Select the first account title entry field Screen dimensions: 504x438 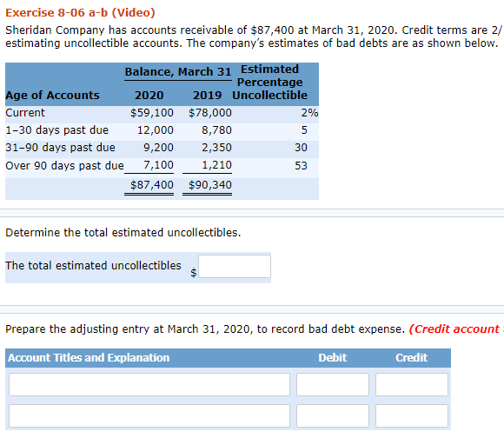tap(149, 384)
